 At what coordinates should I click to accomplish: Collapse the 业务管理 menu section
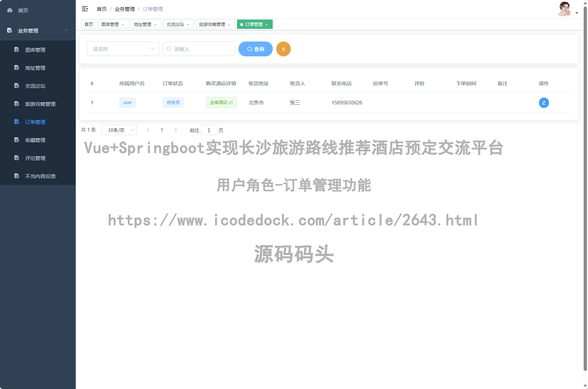tap(66, 31)
